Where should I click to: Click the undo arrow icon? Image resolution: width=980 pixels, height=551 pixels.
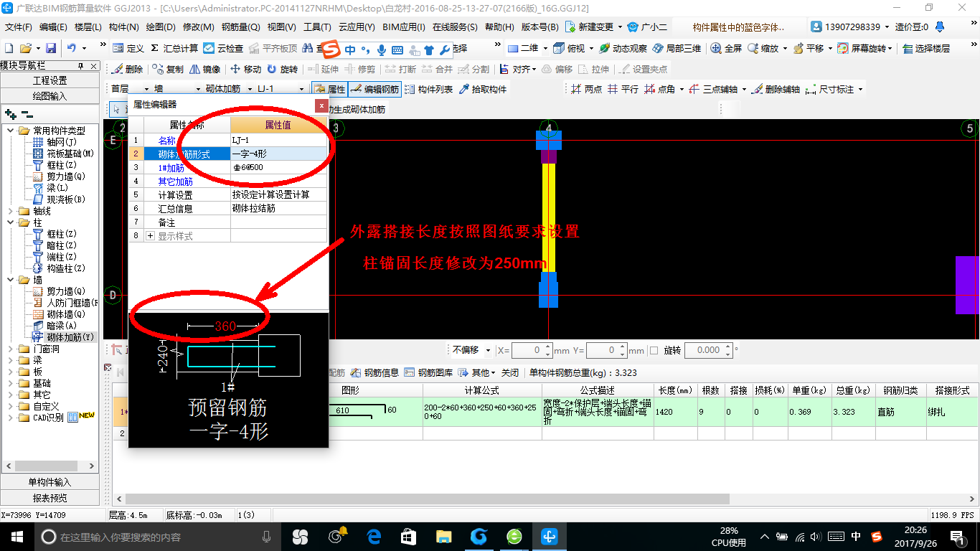pyautogui.click(x=72, y=48)
